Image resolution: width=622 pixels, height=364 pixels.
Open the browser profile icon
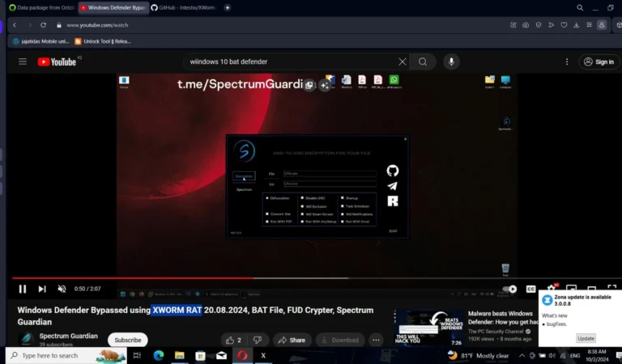(602, 25)
